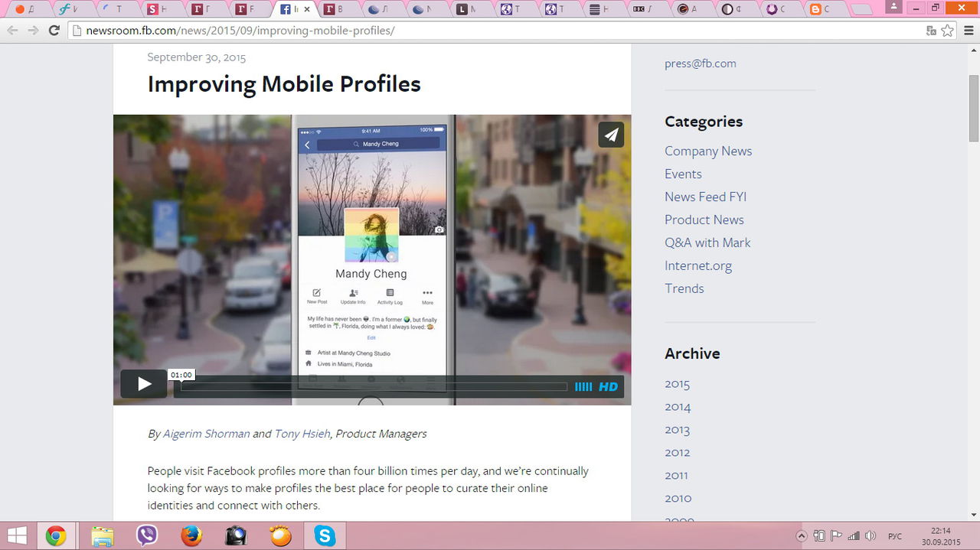Screen dimensions: 980x550
Task: Open the Chrome hamburger menu
Action: click(968, 31)
